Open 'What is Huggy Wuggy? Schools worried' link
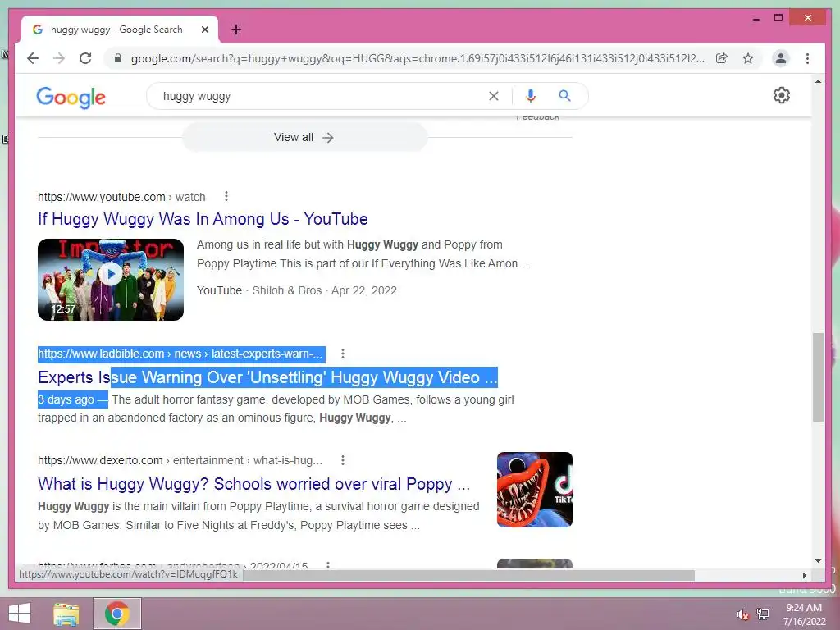Viewport: 840px width, 630px height. pos(254,484)
